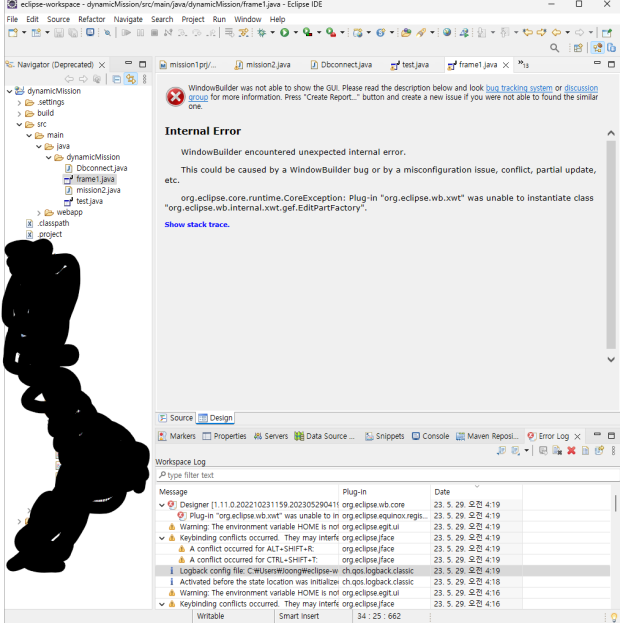
Task: Close the Error Log view tab
Action: point(577,437)
